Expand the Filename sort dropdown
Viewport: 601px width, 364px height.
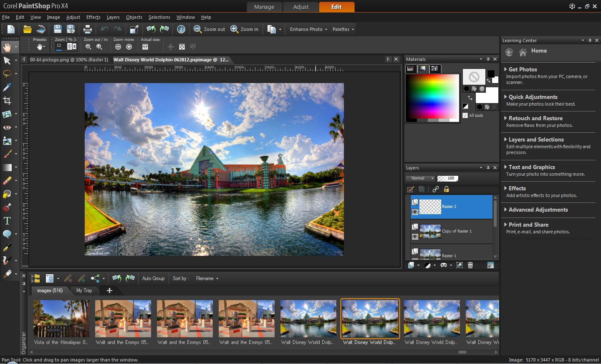pos(207,278)
